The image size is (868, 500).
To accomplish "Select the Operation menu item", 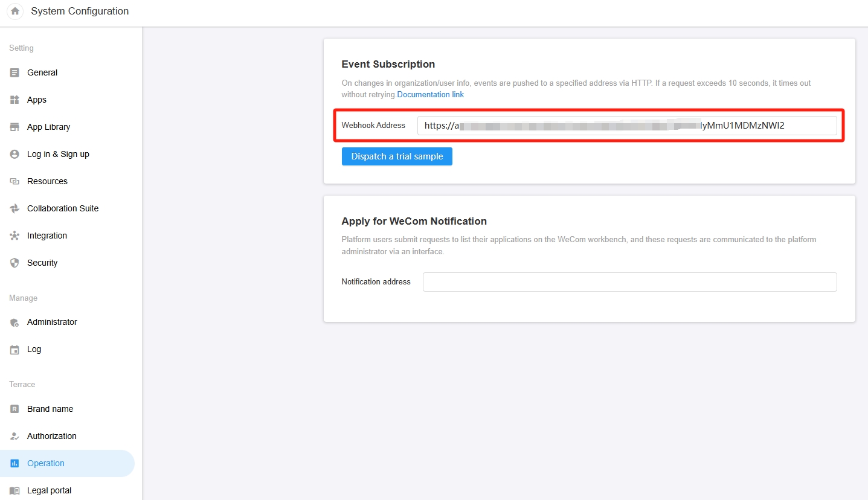I will 45,463.
